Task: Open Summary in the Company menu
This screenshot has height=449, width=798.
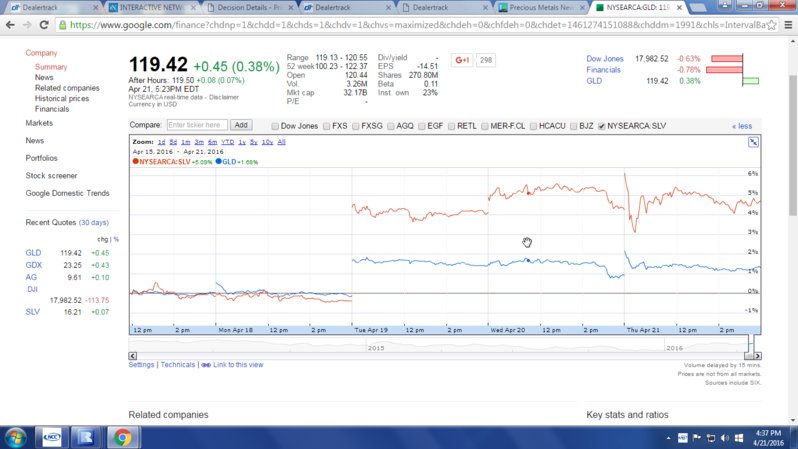Action: [51, 67]
